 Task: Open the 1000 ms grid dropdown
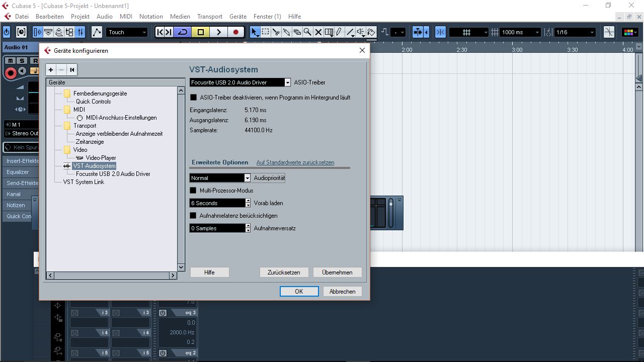(520, 32)
